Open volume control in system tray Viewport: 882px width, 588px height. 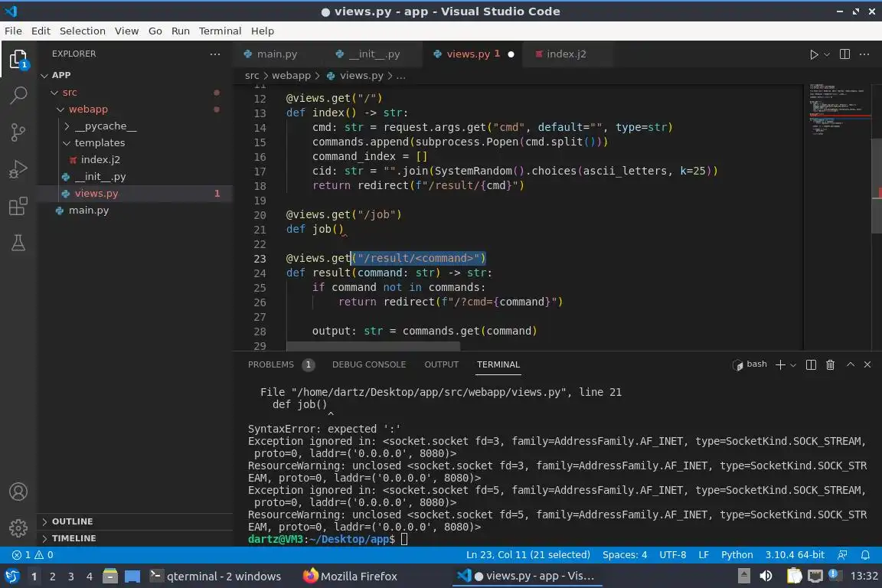pos(766,576)
